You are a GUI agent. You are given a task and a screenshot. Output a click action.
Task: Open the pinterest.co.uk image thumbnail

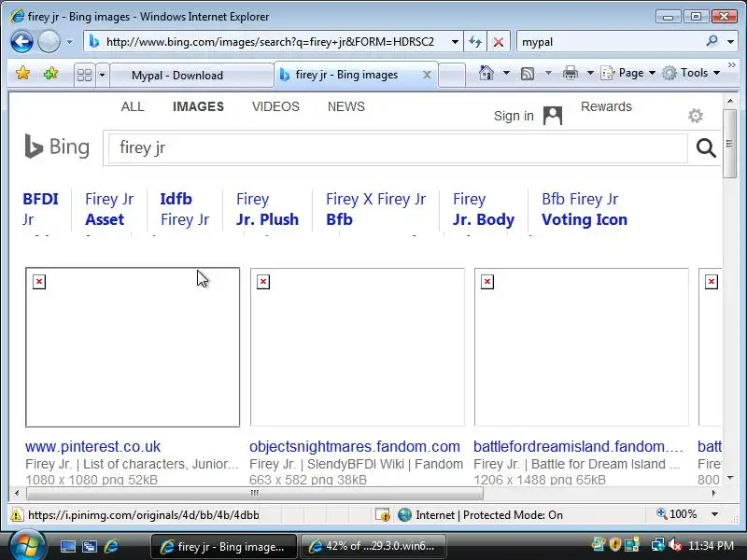click(133, 347)
